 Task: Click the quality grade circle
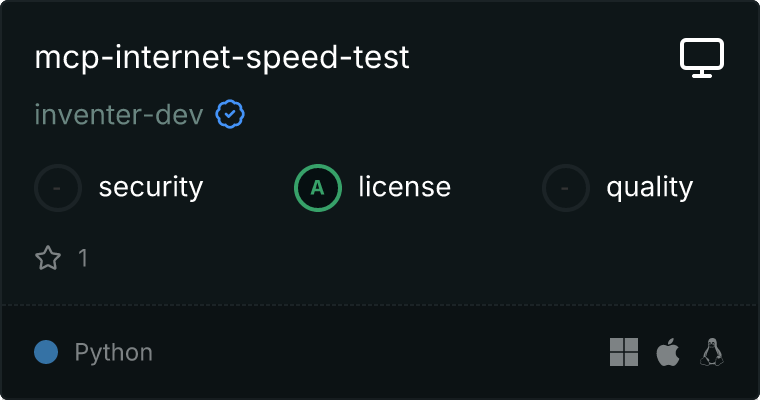566,187
